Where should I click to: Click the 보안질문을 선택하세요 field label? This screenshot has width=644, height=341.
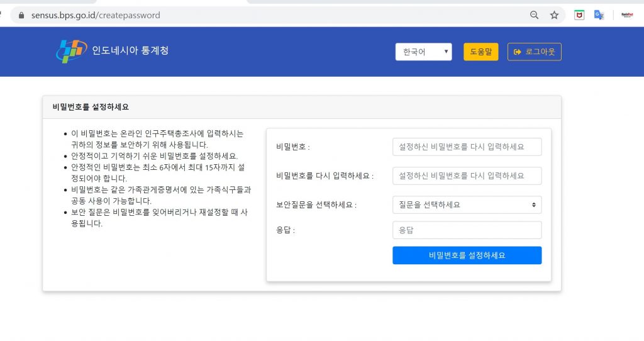pos(316,205)
